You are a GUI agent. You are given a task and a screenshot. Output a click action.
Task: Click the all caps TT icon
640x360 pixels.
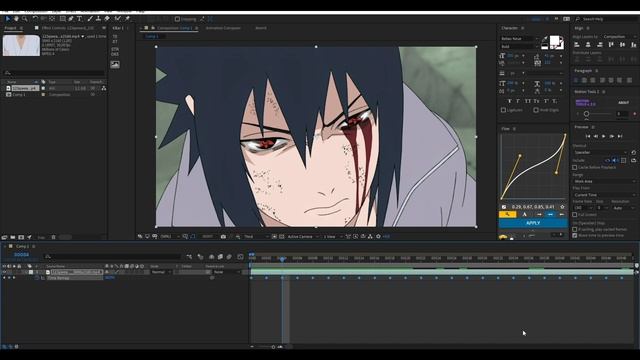pyautogui.click(x=528, y=101)
